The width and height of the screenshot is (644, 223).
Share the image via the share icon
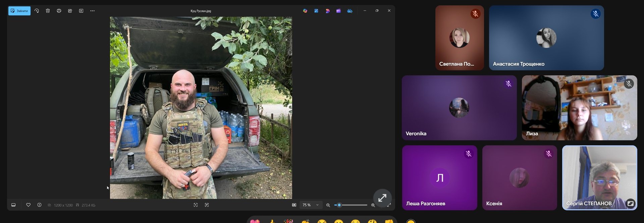pos(70,11)
